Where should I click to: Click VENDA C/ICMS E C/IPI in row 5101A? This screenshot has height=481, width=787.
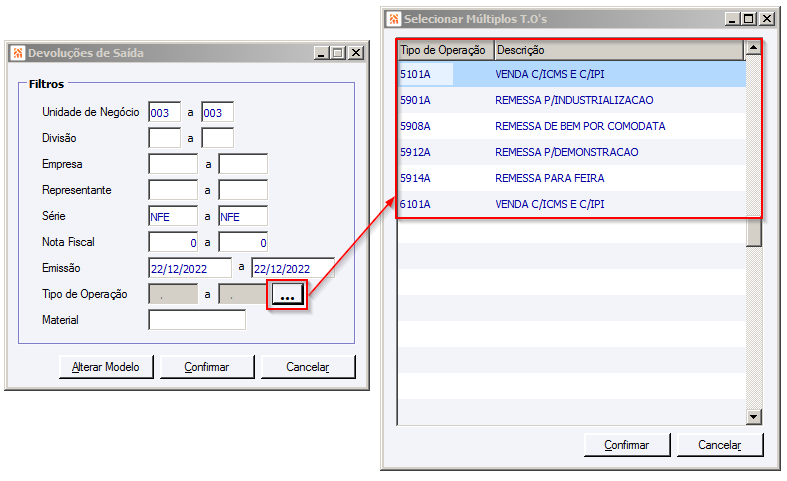point(550,74)
